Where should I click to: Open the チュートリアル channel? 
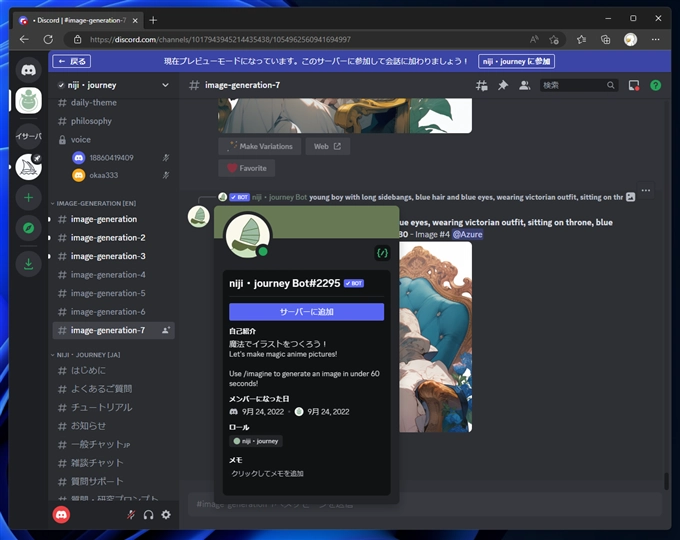(114, 407)
